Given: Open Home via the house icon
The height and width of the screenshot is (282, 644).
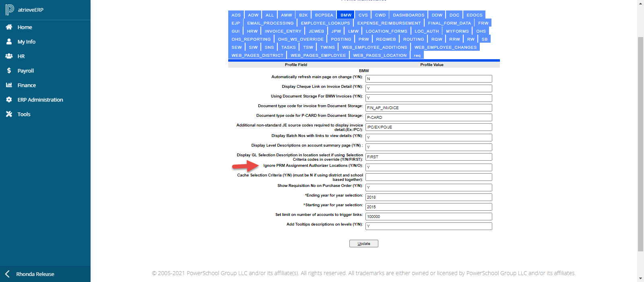Looking at the screenshot, I should [9, 27].
